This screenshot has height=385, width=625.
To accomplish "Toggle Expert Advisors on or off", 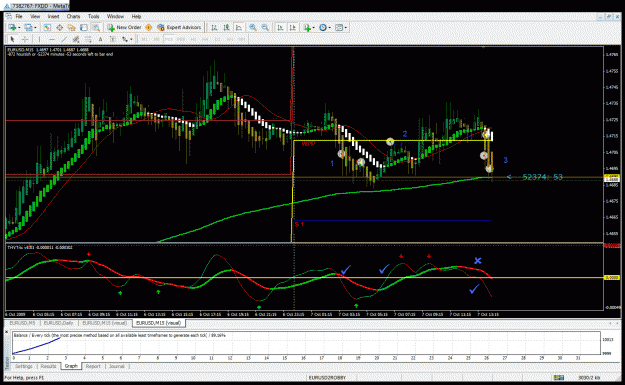I will coord(179,28).
